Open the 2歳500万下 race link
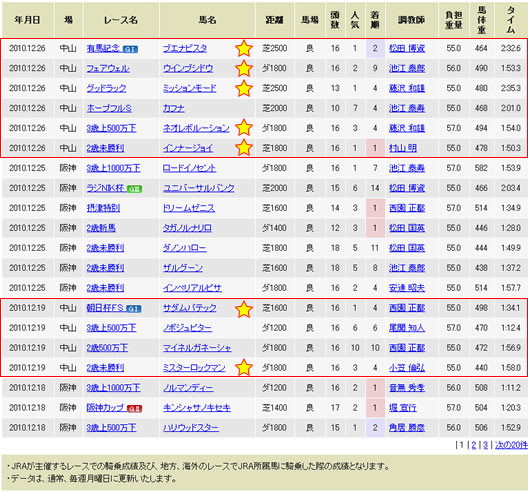 click(x=107, y=348)
